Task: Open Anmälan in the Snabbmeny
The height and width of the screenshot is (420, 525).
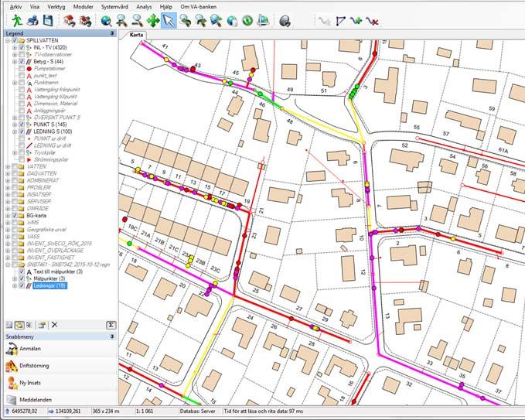Action: pos(61,349)
